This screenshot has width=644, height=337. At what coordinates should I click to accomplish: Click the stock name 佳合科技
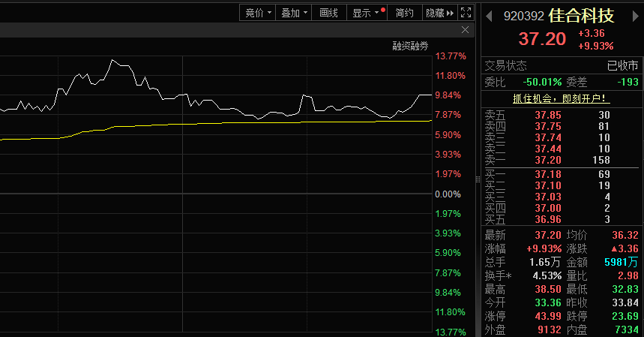[581, 16]
